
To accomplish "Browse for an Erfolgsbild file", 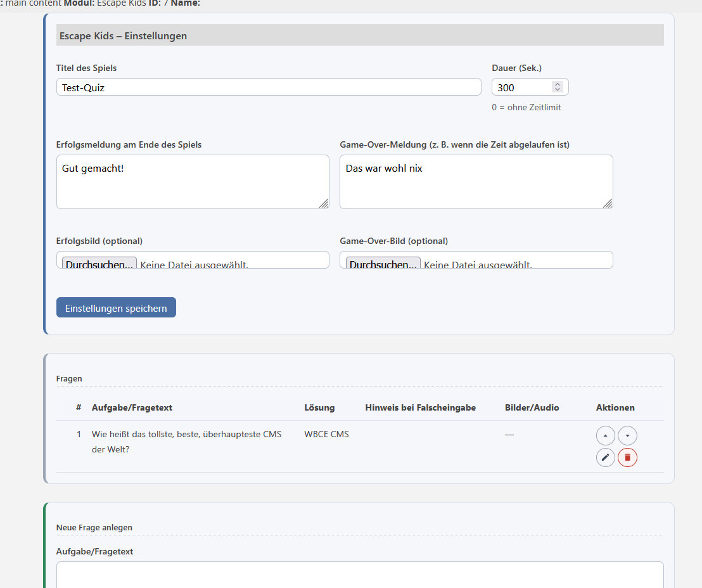I will (x=99, y=264).
